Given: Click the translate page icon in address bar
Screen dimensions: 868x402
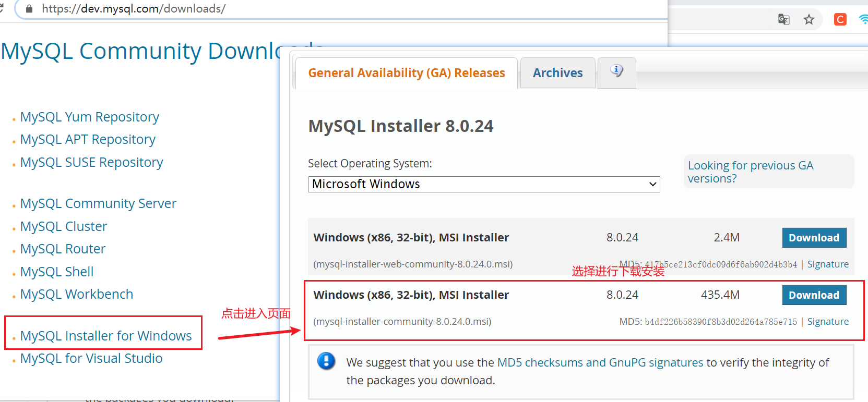Looking at the screenshot, I should pos(783,20).
